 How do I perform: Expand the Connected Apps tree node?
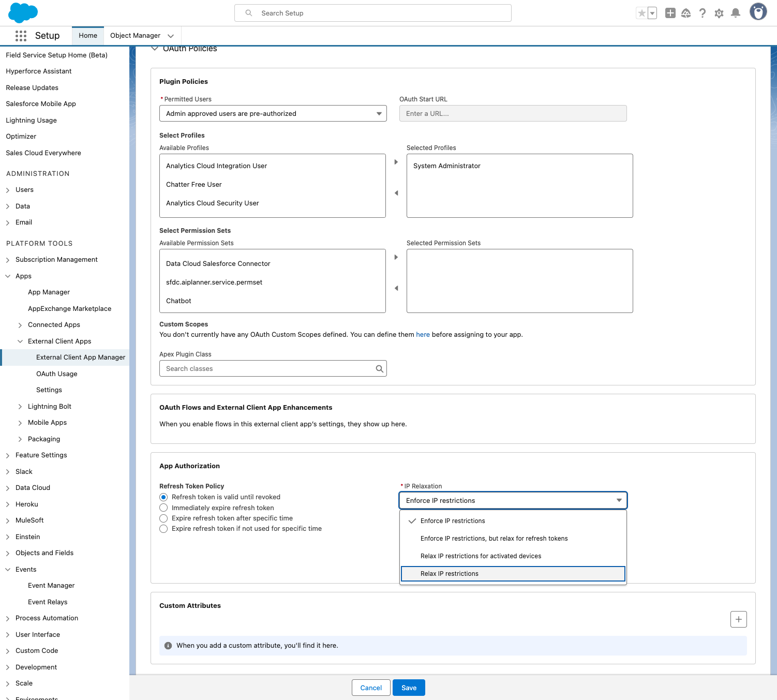click(20, 325)
